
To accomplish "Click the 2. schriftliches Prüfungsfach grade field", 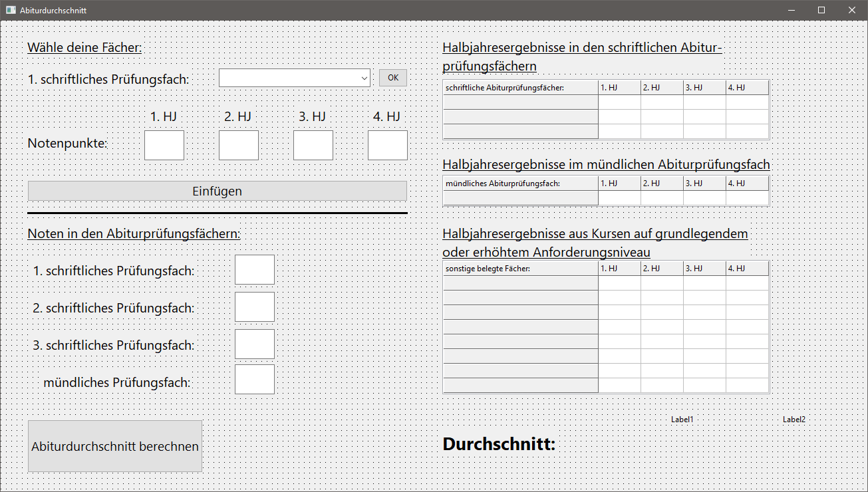I will [255, 307].
